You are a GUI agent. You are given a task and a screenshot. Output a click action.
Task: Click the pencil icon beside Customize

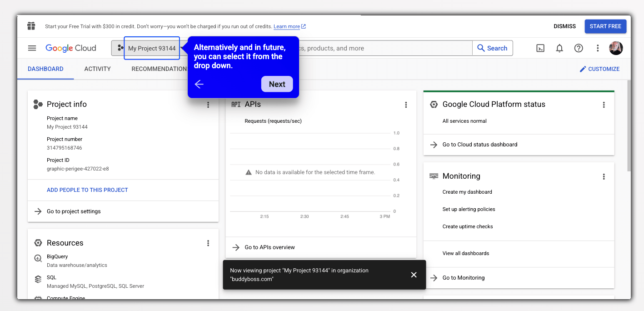[x=583, y=69]
